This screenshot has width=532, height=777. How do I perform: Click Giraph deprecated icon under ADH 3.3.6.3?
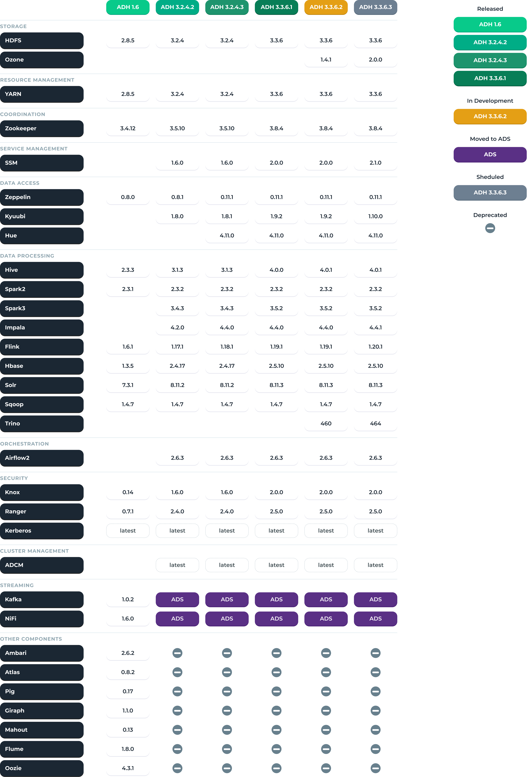[375, 710]
